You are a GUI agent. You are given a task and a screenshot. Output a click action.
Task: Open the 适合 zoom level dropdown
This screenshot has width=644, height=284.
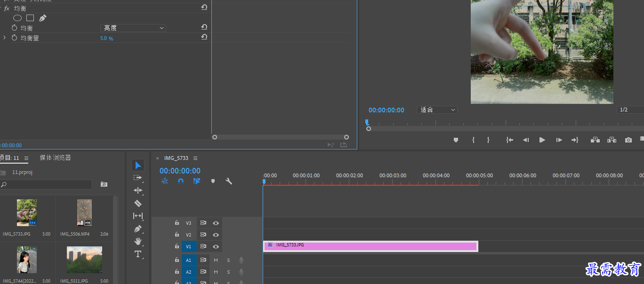point(437,110)
